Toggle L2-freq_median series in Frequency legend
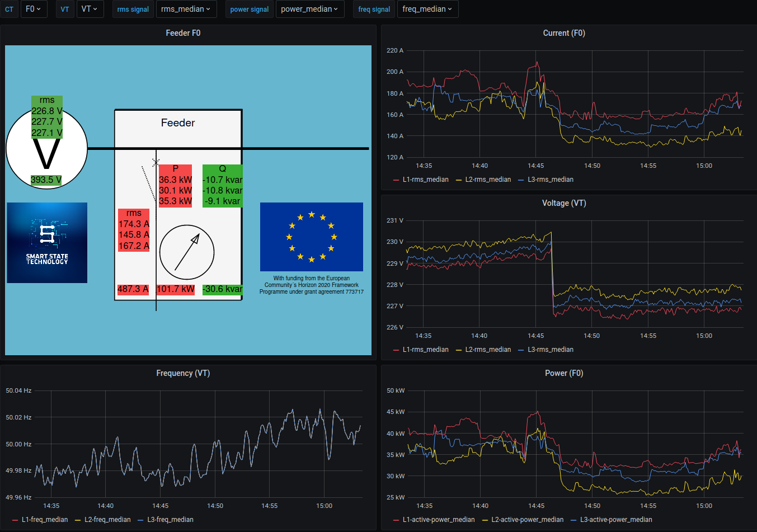The width and height of the screenshot is (757, 532). [x=107, y=520]
